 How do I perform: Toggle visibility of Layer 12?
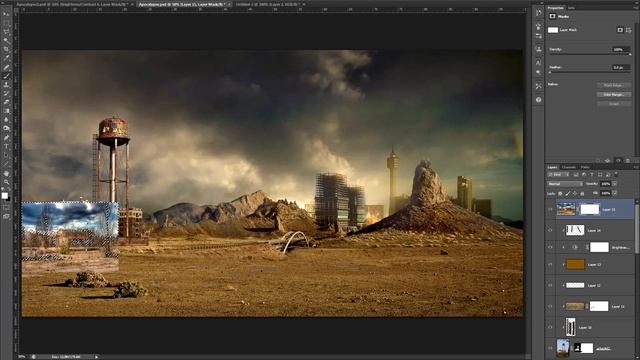tap(550, 285)
